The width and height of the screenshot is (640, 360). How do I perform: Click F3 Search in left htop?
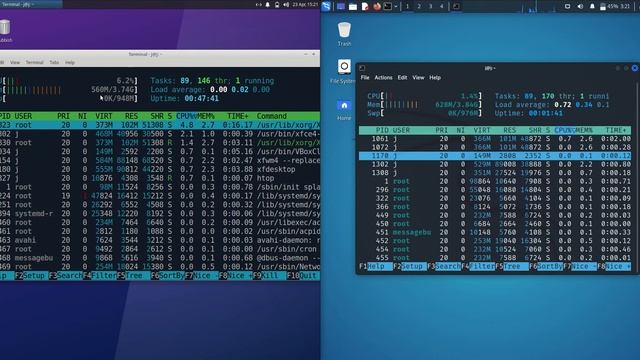pos(65,276)
